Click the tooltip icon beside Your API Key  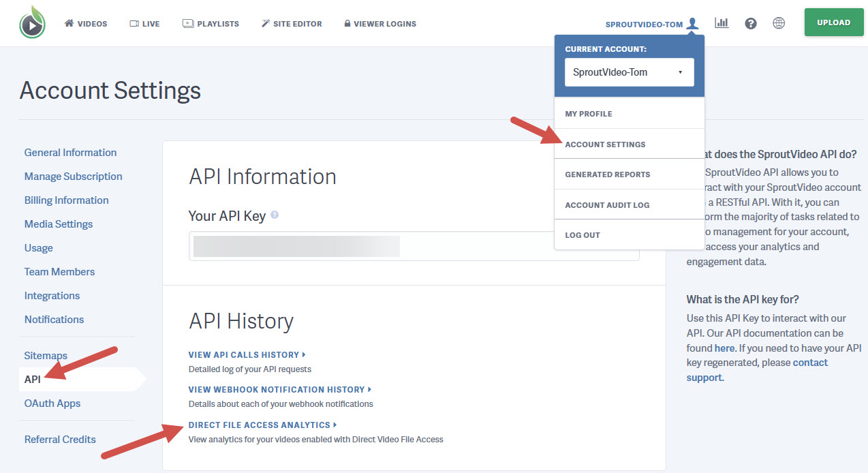pyautogui.click(x=275, y=214)
